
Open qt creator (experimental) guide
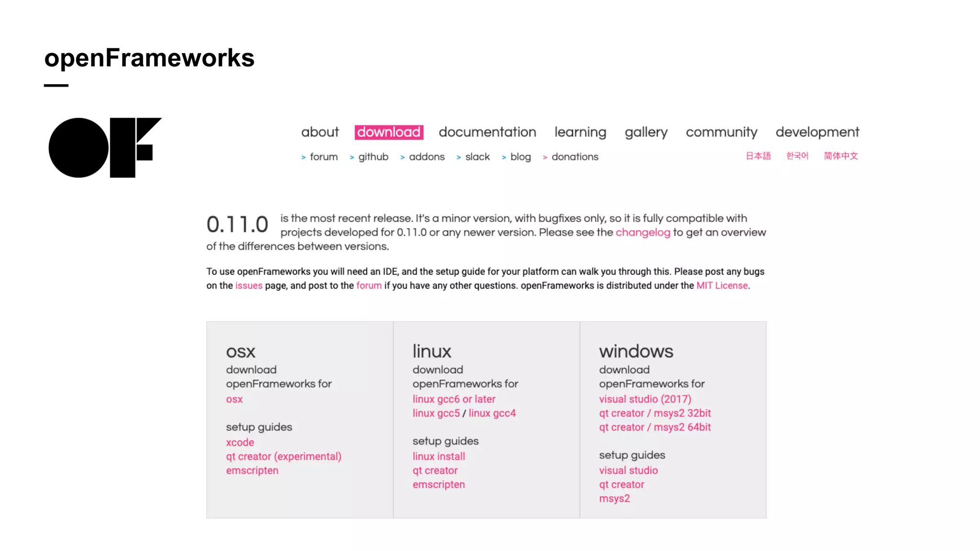click(284, 456)
